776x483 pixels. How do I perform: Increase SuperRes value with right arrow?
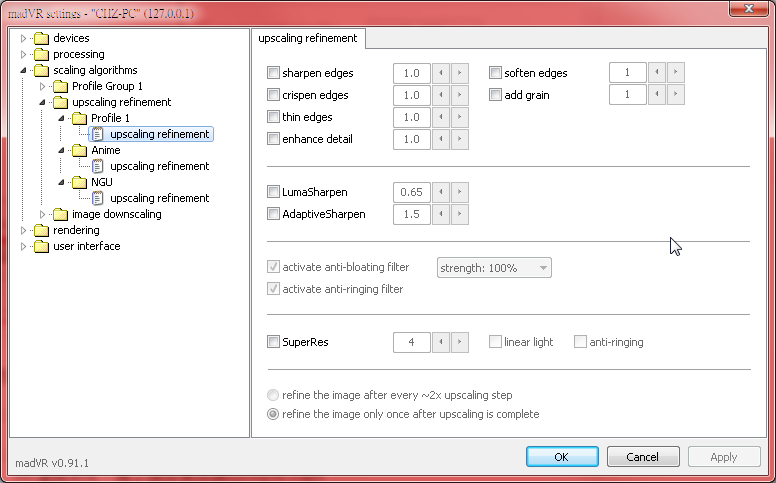click(460, 342)
